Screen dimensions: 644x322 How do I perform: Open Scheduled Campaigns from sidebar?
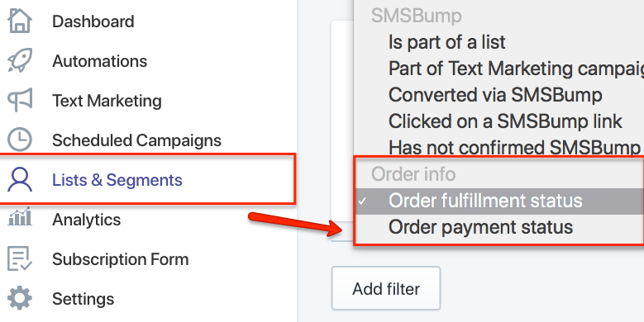click(136, 140)
